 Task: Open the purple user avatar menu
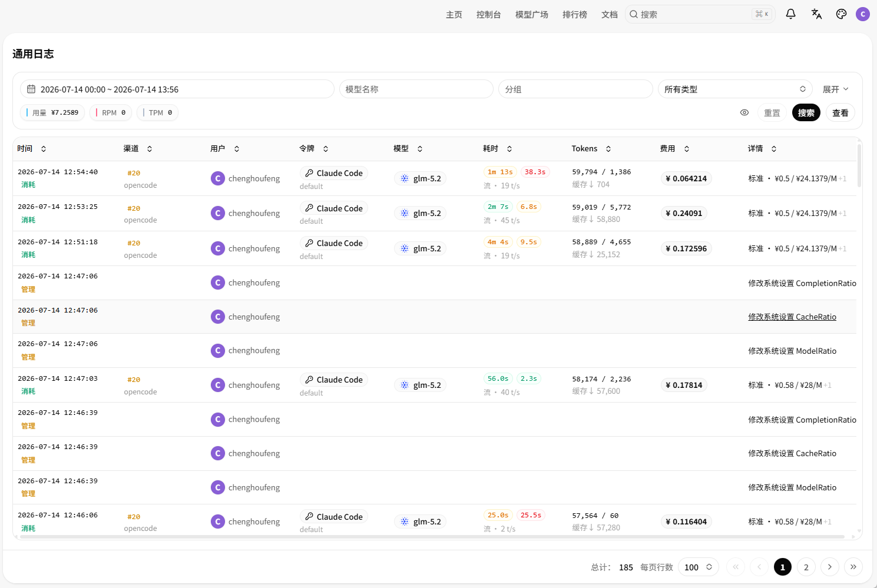point(863,14)
